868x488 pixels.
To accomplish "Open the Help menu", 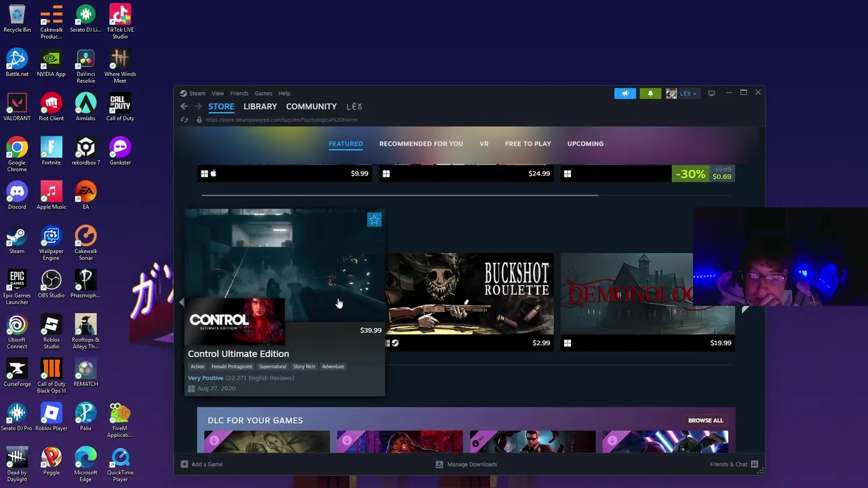I will [284, 94].
